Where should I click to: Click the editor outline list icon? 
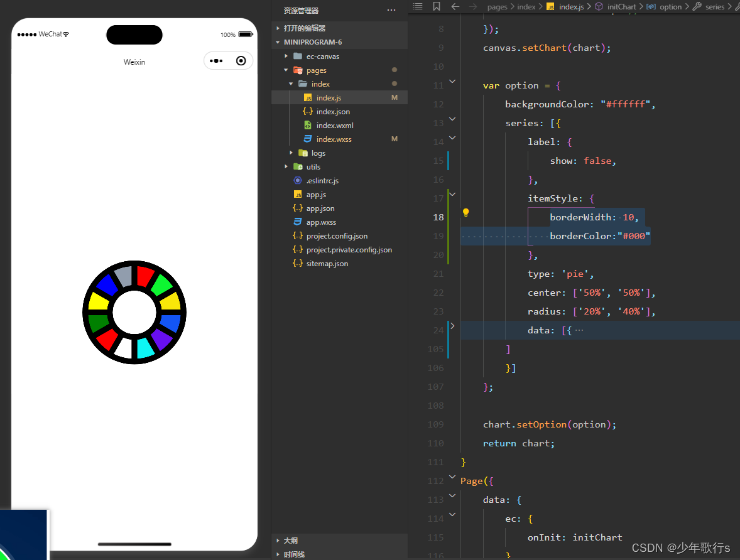[x=418, y=7]
